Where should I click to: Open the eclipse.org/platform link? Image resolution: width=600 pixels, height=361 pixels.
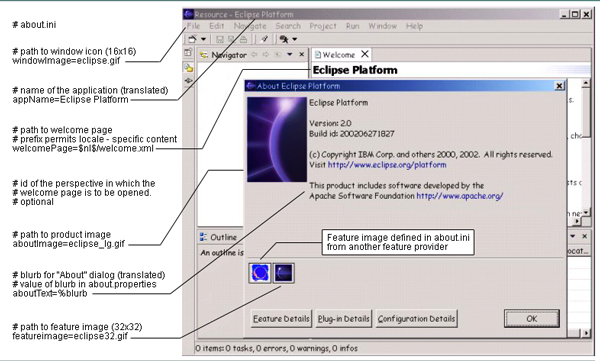click(387, 165)
